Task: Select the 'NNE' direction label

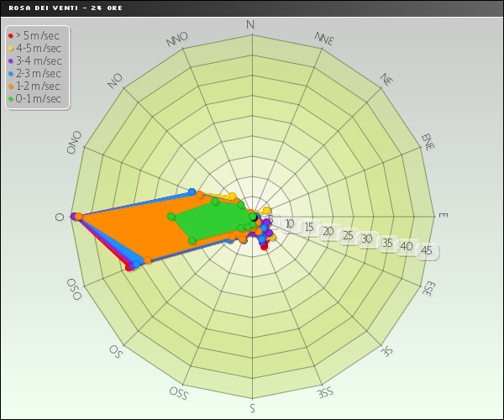Action: click(x=324, y=39)
